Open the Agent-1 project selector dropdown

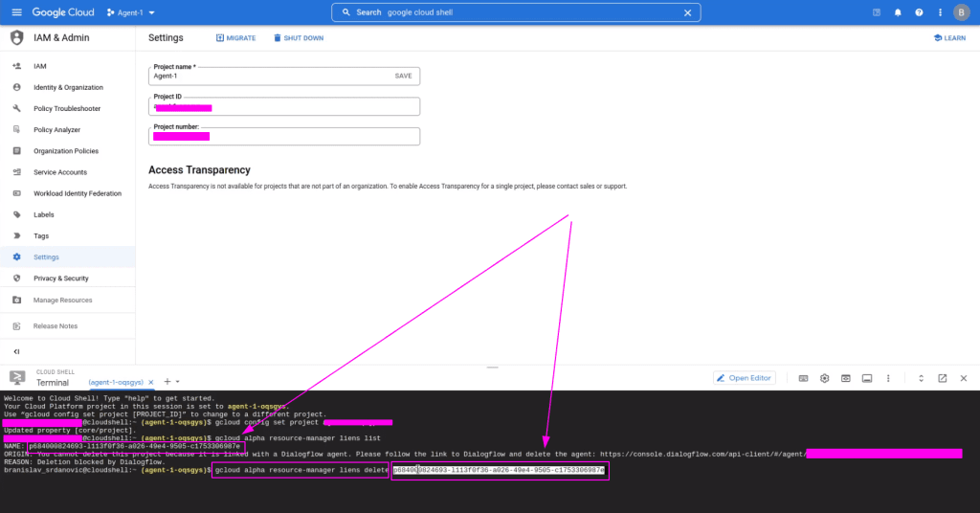click(x=130, y=12)
